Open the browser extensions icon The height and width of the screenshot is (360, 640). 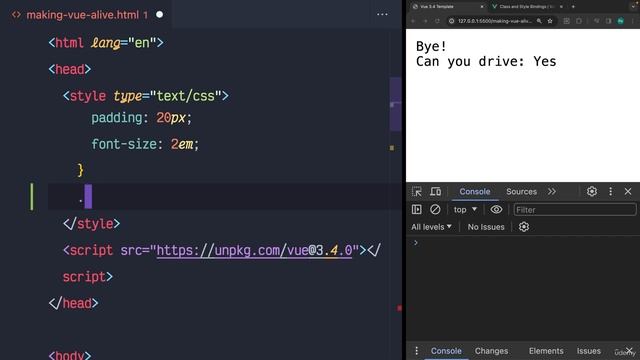pyautogui.click(x=579, y=21)
